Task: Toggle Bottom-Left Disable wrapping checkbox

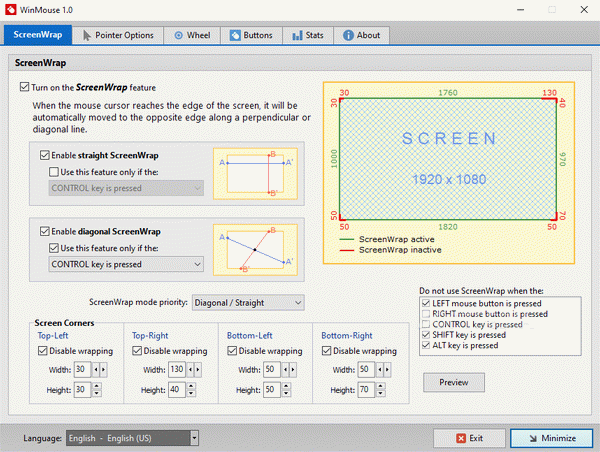Action: 232,351
